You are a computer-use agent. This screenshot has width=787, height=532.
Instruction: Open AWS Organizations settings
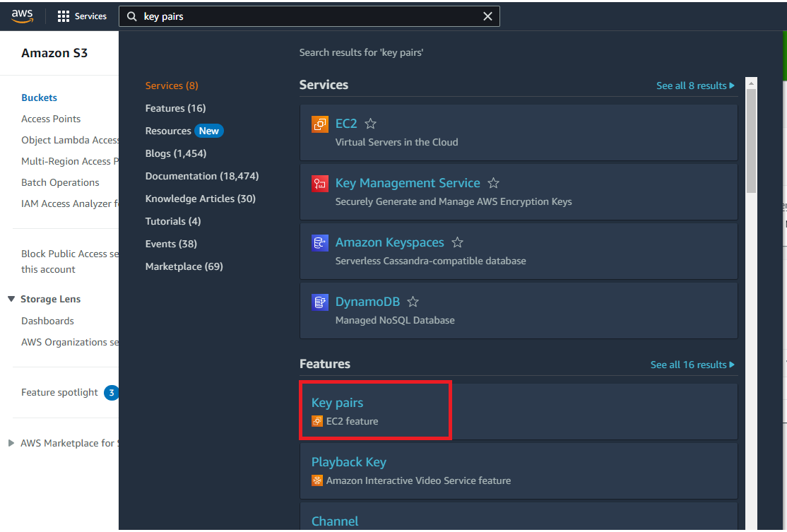click(70, 342)
